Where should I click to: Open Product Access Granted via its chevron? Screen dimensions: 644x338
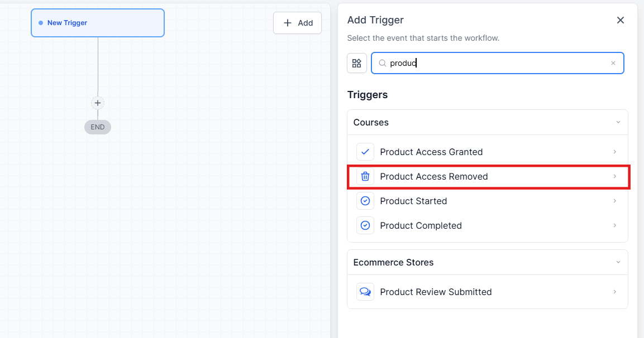(x=614, y=152)
